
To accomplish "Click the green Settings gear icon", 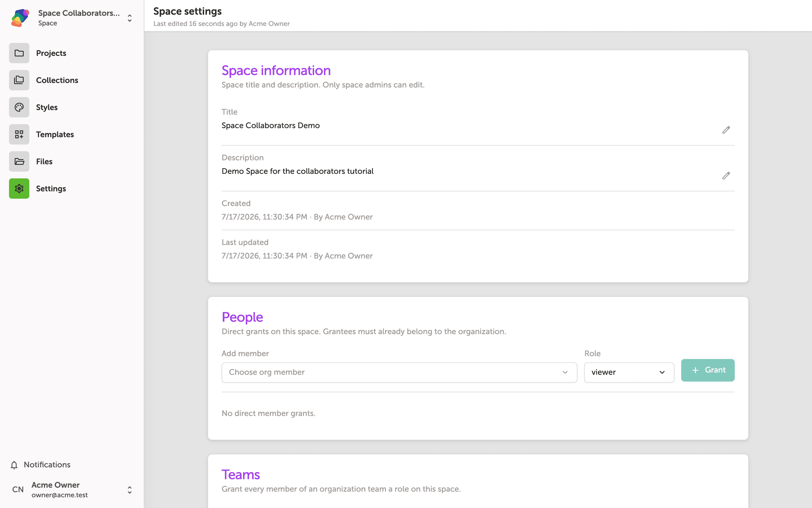I will tap(19, 189).
